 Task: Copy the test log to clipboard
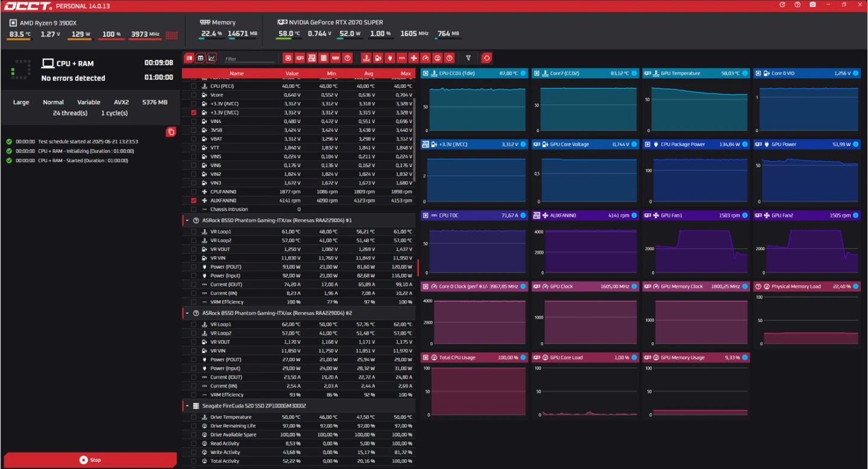pos(171,131)
